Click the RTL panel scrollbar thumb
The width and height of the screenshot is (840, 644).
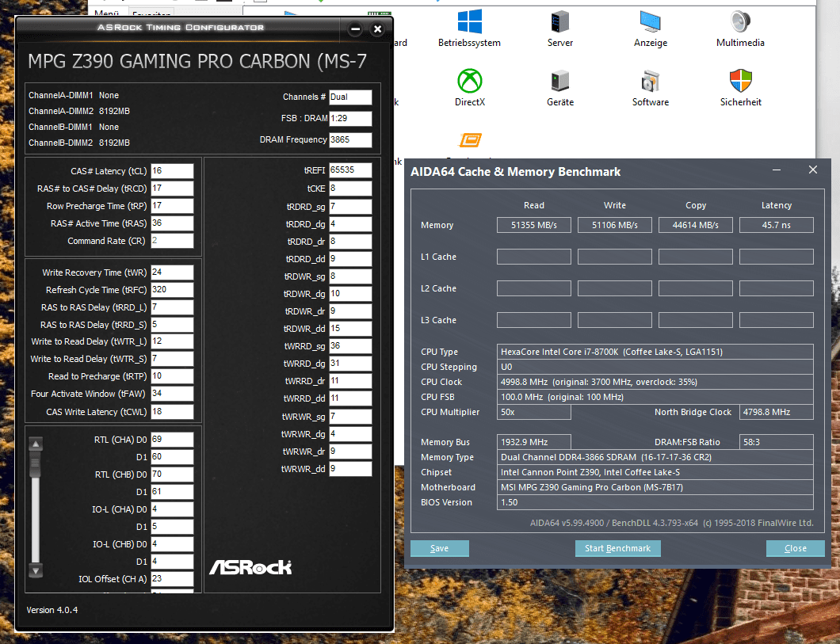[x=36, y=465]
